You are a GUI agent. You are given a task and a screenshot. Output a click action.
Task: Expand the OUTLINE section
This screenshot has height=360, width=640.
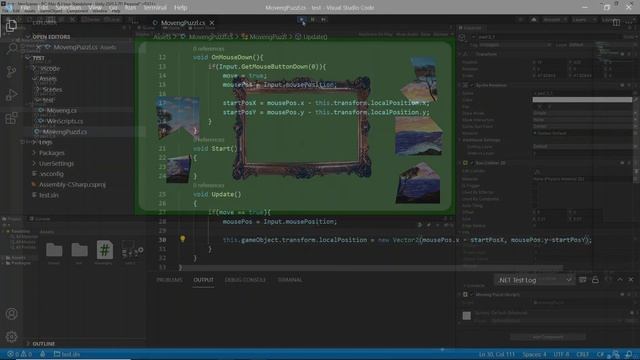[x=43, y=344]
